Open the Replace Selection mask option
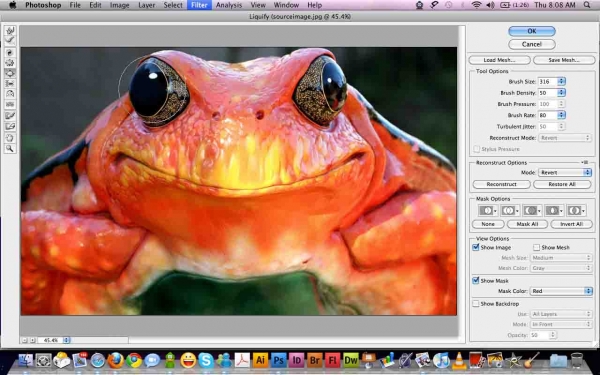Viewport: 600px width, 375px height. click(x=488, y=210)
